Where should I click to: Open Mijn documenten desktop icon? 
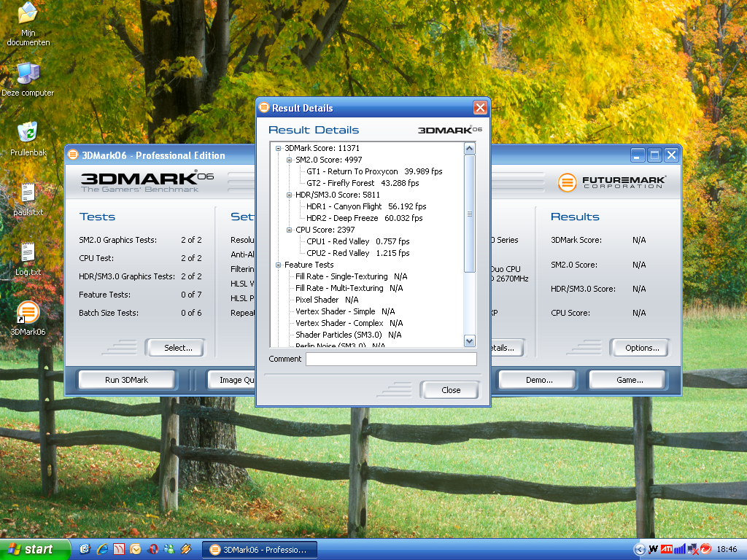[x=28, y=24]
